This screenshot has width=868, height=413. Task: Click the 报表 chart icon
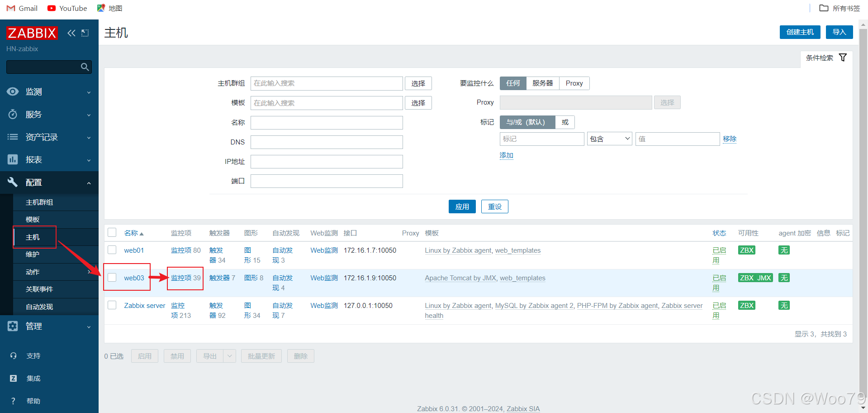coord(13,159)
